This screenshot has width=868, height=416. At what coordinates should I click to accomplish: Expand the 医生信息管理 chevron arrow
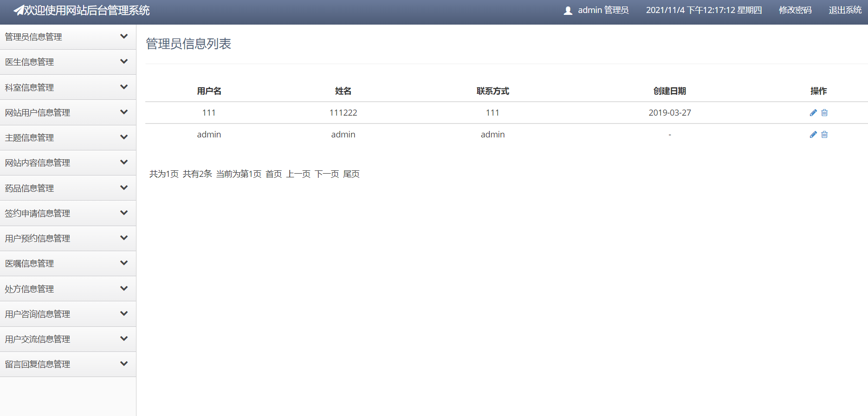click(x=124, y=61)
